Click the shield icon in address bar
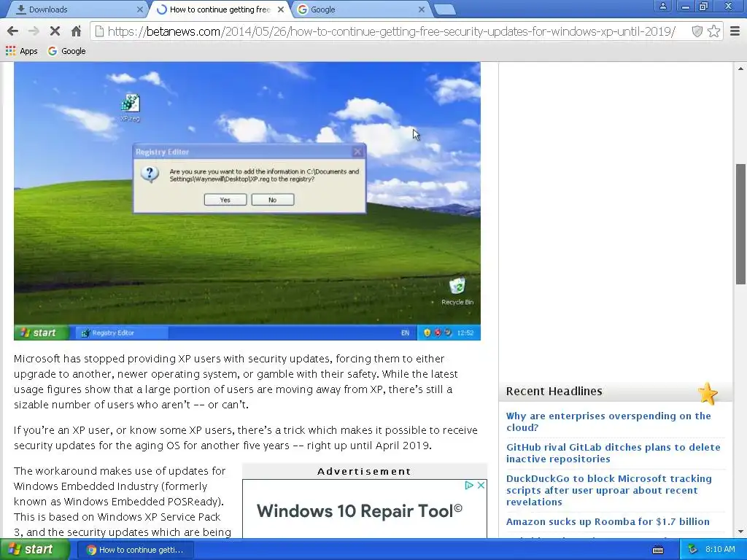This screenshot has height=560, width=747. (x=697, y=31)
